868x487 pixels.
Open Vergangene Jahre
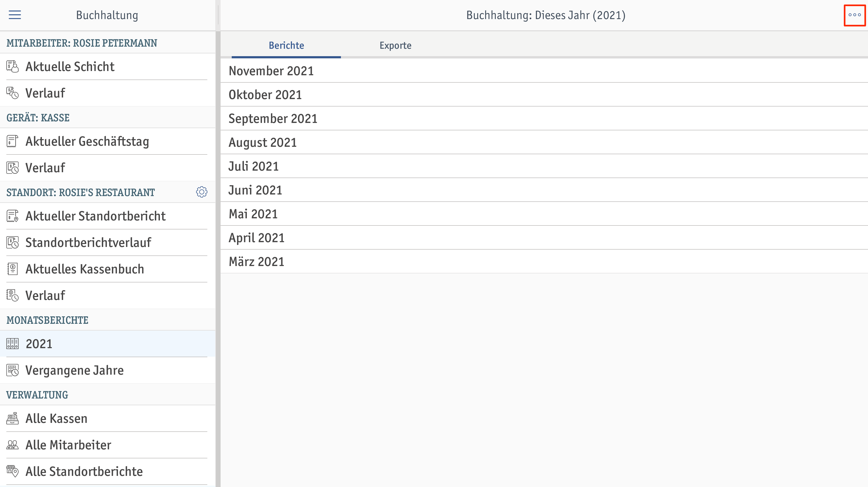tap(107, 370)
